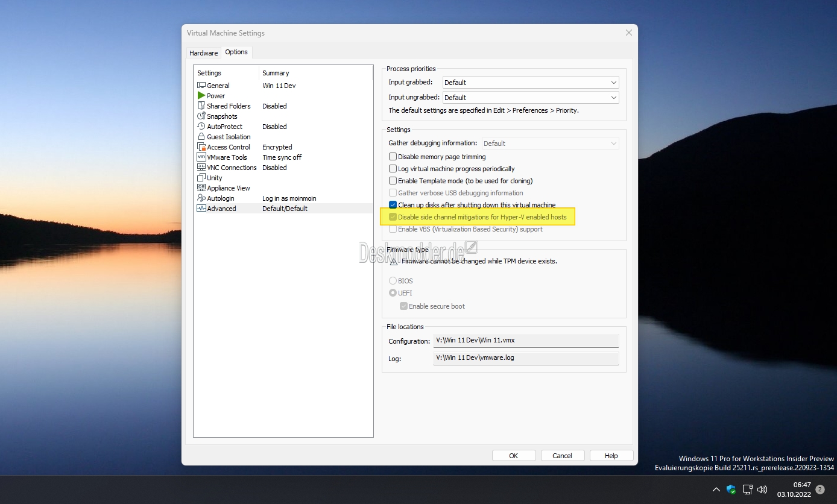The image size is (837, 504).
Task: Click 'Disabled' summary beside AutoProtect
Action: 274,127
